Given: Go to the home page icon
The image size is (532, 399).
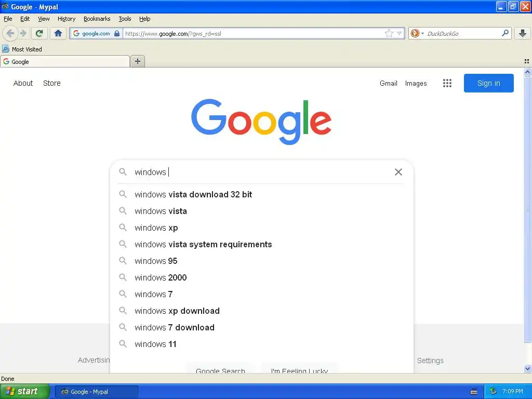Looking at the screenshot, I should point(58,33).
